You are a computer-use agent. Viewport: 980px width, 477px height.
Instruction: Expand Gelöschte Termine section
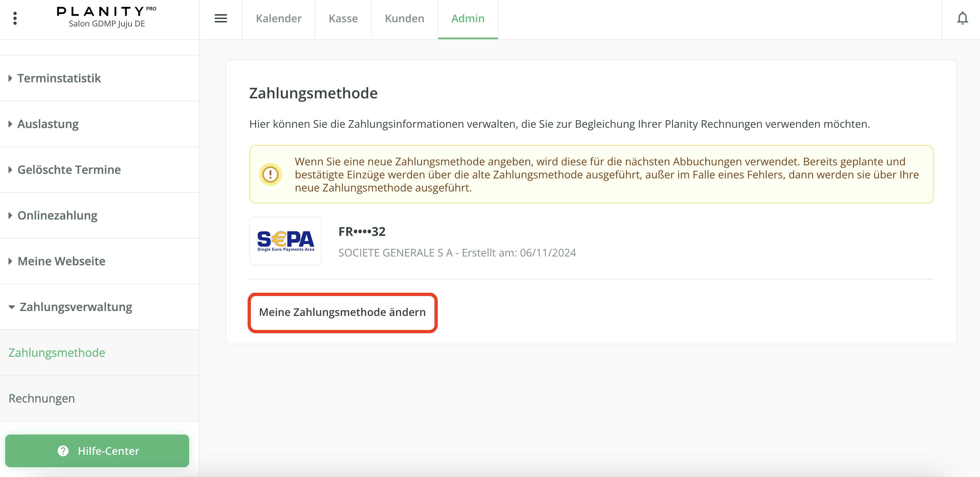(x=69, y=170)
